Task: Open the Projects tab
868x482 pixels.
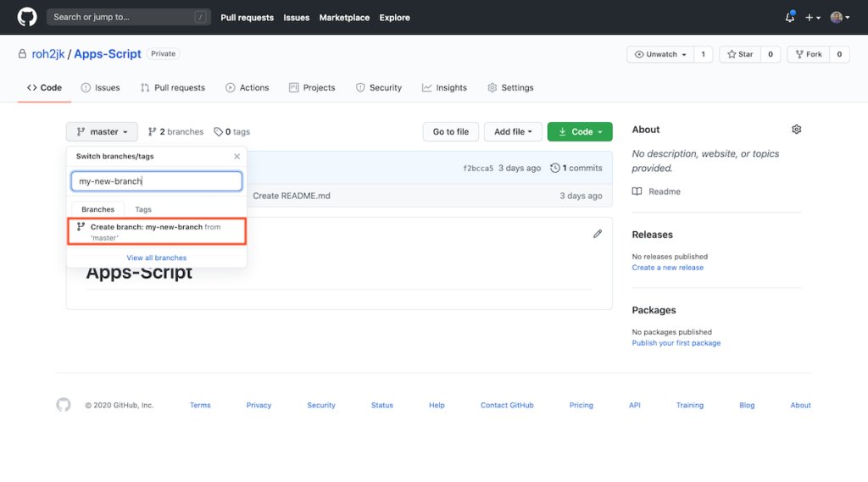Action: [x=312, y=87]
